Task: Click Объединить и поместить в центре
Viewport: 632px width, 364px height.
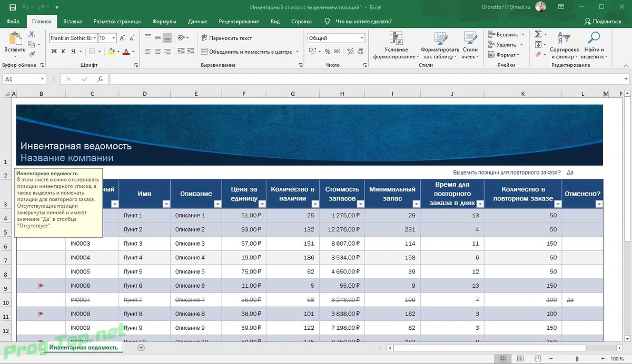Action: click(x=246, y=52)
